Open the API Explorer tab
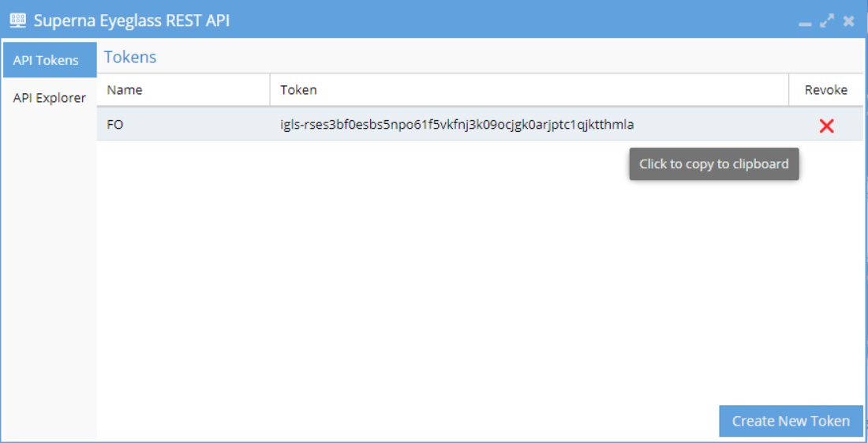 click(50, 98)
